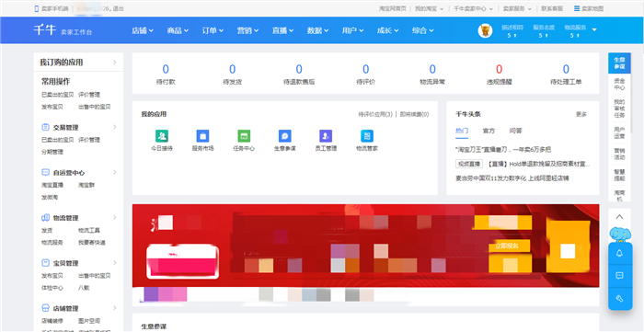Open the wrench tools floating icon

pos(620,298)
